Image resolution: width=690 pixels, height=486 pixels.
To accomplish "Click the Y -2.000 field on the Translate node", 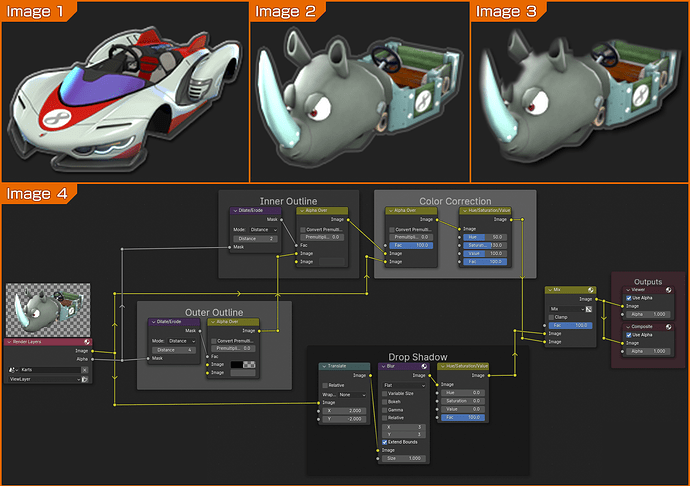I will click(x=344, y=419).
